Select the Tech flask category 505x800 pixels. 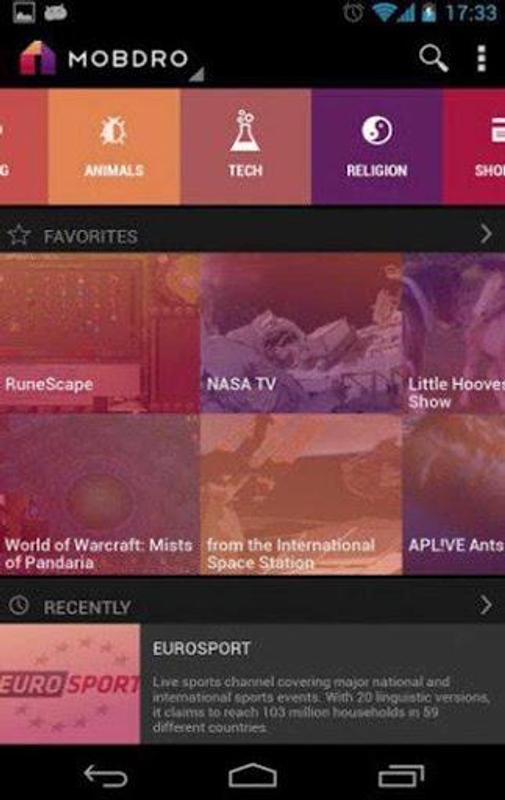(x=246, y=146)
